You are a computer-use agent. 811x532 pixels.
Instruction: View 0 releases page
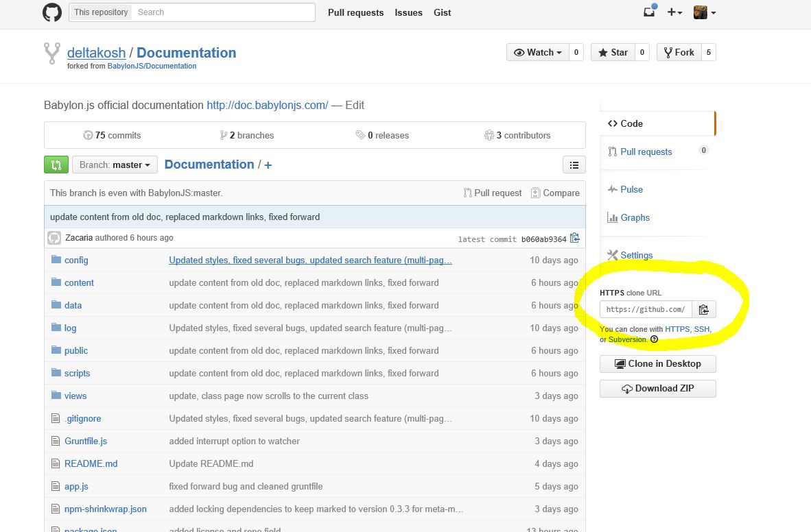point(382,136)
